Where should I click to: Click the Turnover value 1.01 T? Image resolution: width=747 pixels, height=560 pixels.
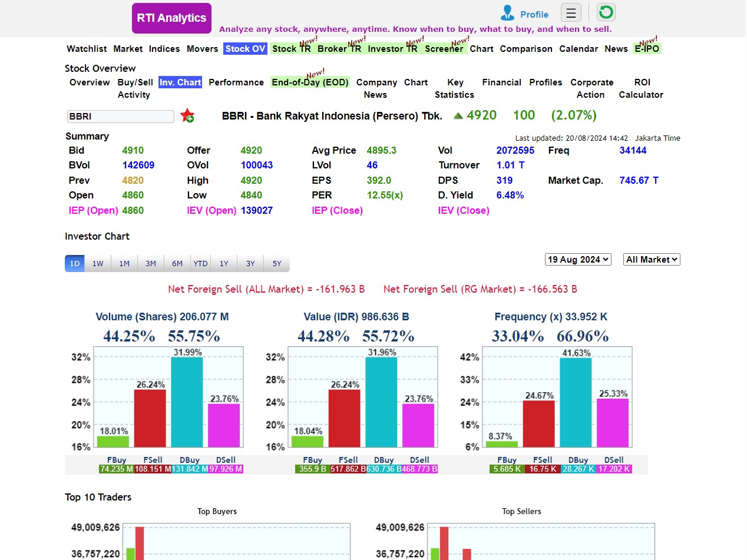pyautogui.click(x=510, y=165)
